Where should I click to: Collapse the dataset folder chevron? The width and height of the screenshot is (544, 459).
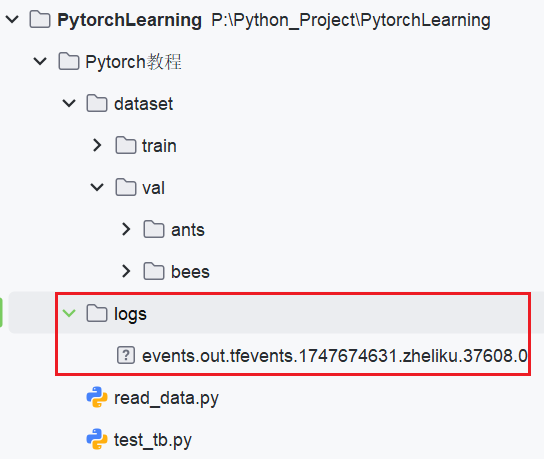click(x=69, y=103)
